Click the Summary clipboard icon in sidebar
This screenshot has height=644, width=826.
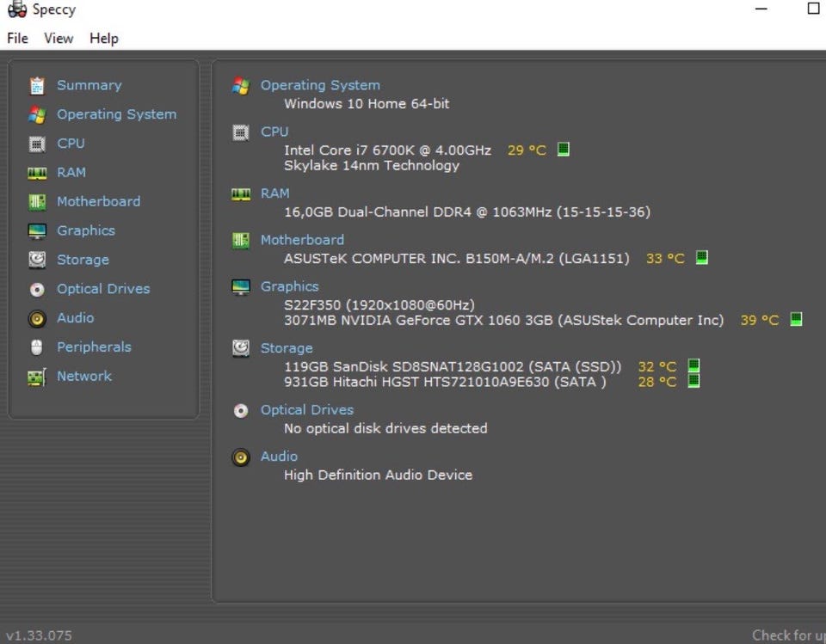37,86
